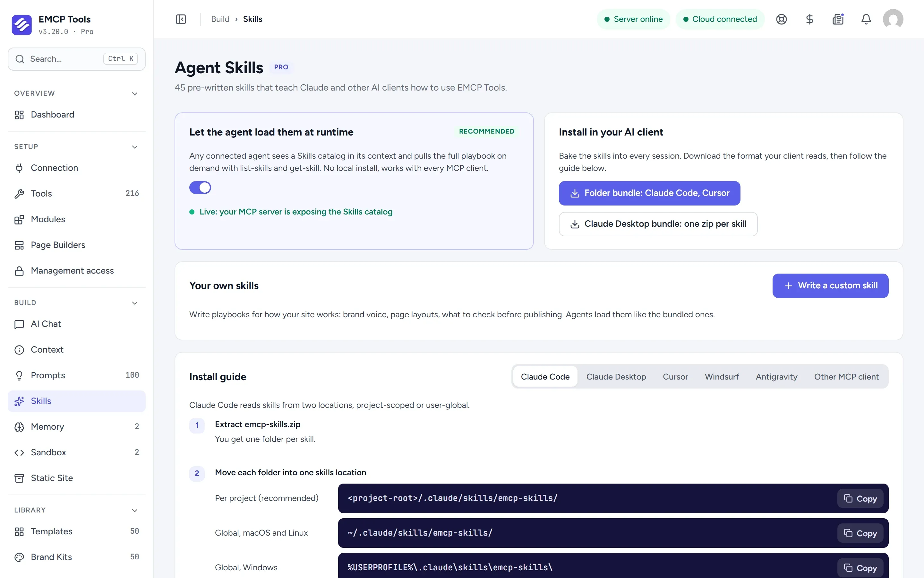
Task: Collapse the Setup section
Action: (x=134, y=147)
